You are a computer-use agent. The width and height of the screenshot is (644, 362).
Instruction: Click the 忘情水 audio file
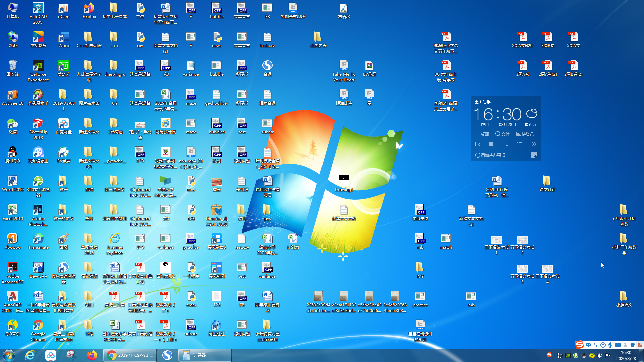tap(344, 11)
